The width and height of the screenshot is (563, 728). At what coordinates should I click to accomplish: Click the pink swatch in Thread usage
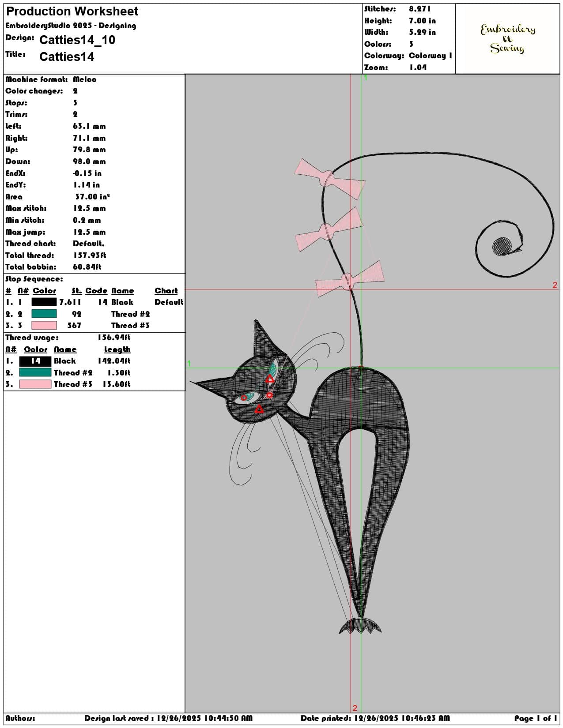pos(35,384)
